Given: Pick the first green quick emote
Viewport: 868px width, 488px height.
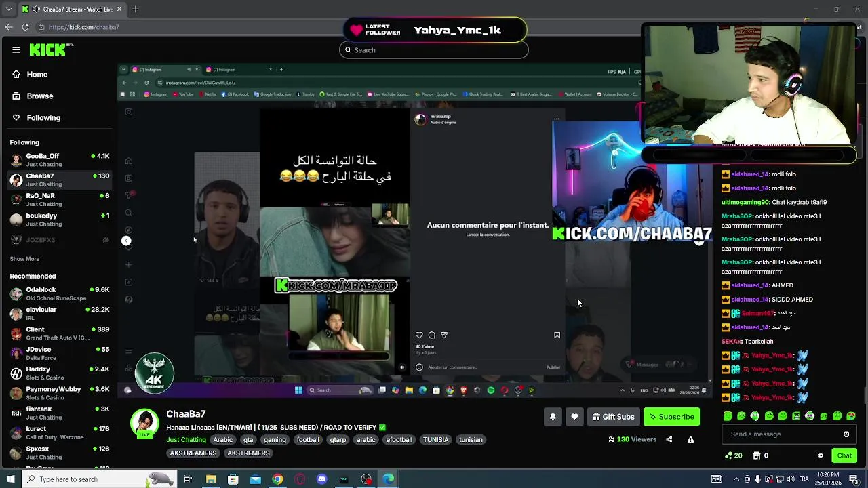Looking at the screenshot, I should (728, 416).
